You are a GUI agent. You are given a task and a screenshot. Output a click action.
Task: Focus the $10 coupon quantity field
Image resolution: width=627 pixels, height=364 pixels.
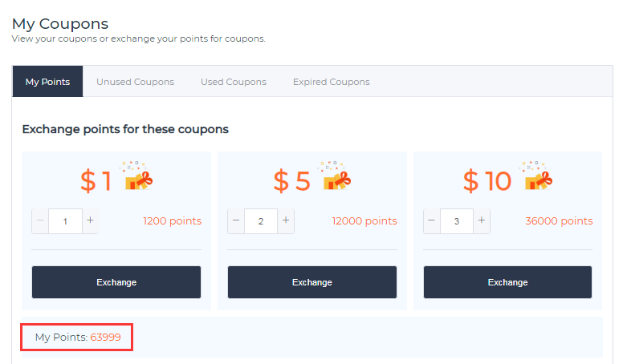coord(457,221)
